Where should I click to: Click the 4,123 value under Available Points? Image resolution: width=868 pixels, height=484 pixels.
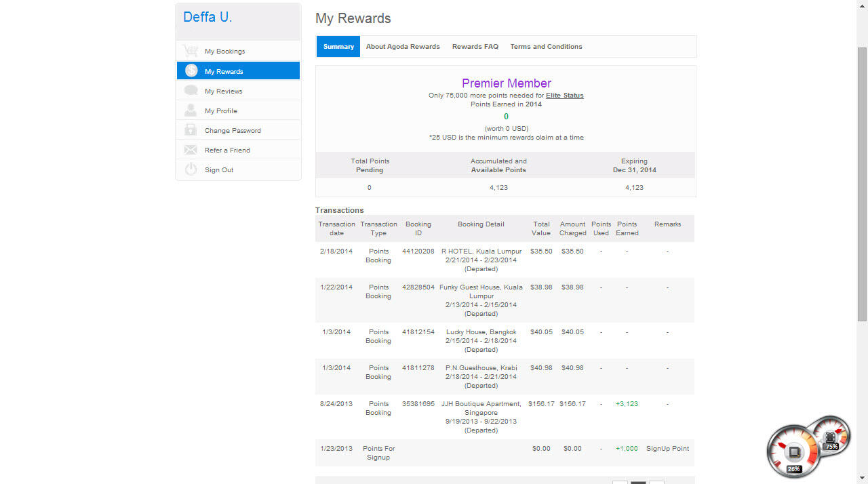click(498, 187)
